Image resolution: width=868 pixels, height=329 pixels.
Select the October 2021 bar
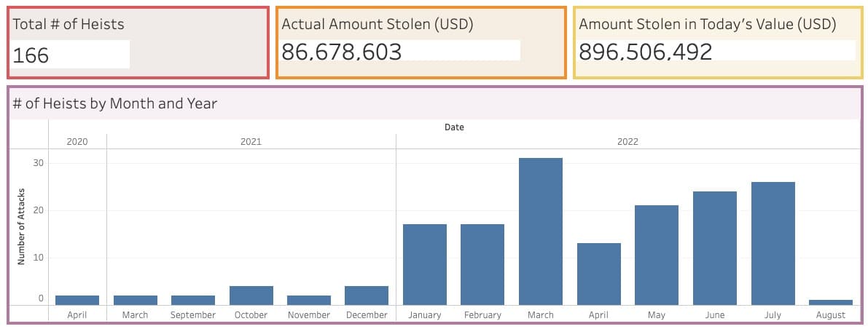pos(251,296)
